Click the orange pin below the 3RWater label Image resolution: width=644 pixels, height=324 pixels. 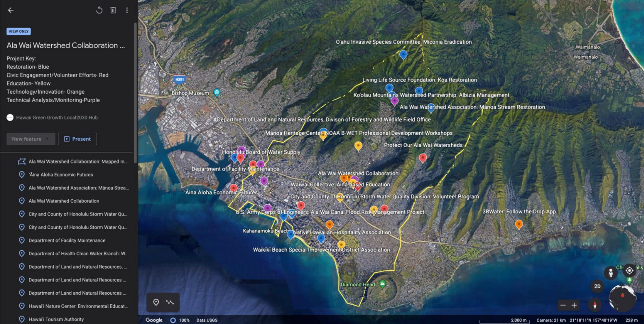(519, 224)
